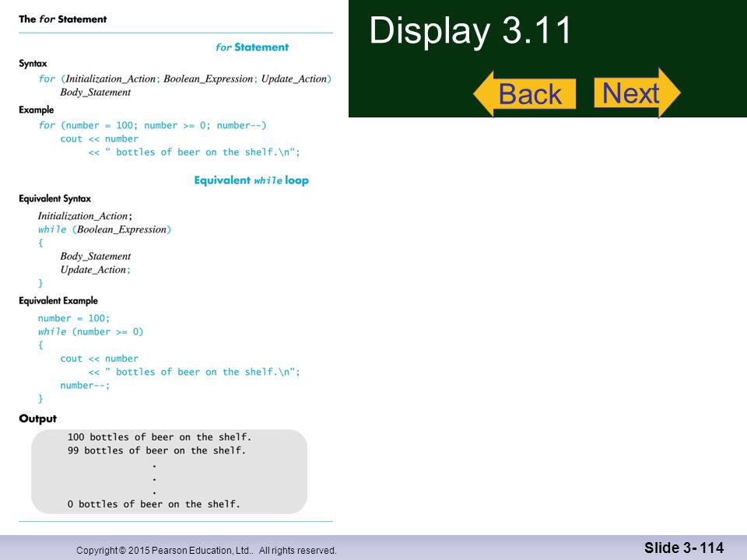Click the 'Initialization_Action;' line
This screenshot has width=747, height=560.
click(85, 215)
